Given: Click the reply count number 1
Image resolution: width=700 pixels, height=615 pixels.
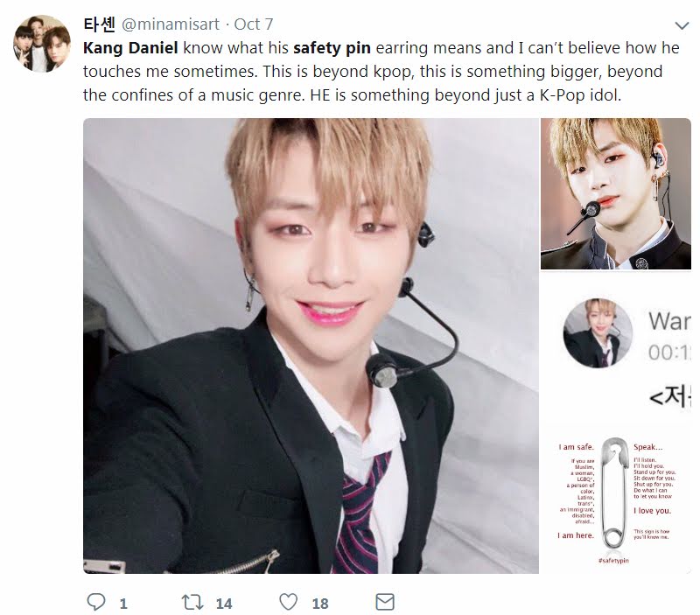Looking at the screenshot, I should [123, 604].
